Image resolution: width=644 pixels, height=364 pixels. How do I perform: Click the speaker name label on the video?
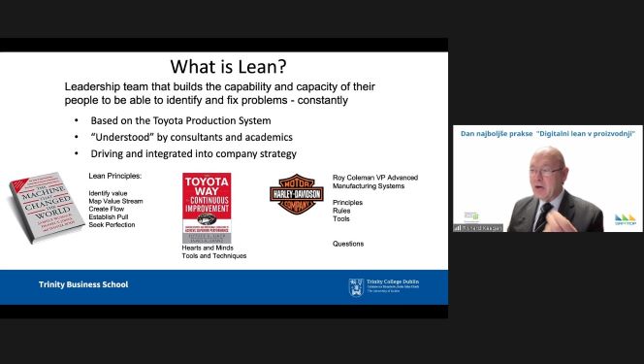(x=482, y=228)
